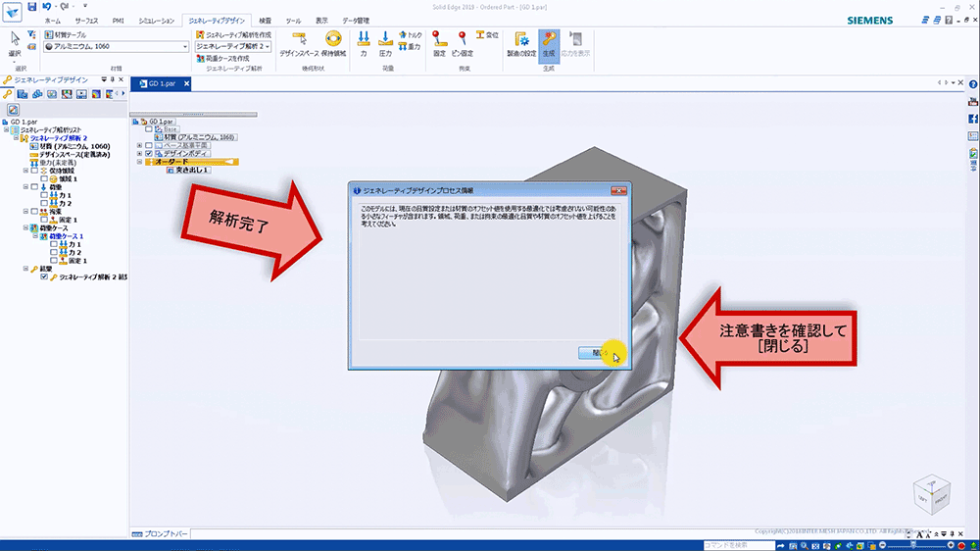Open the 材質テーブル material table

tap(66, 35)
